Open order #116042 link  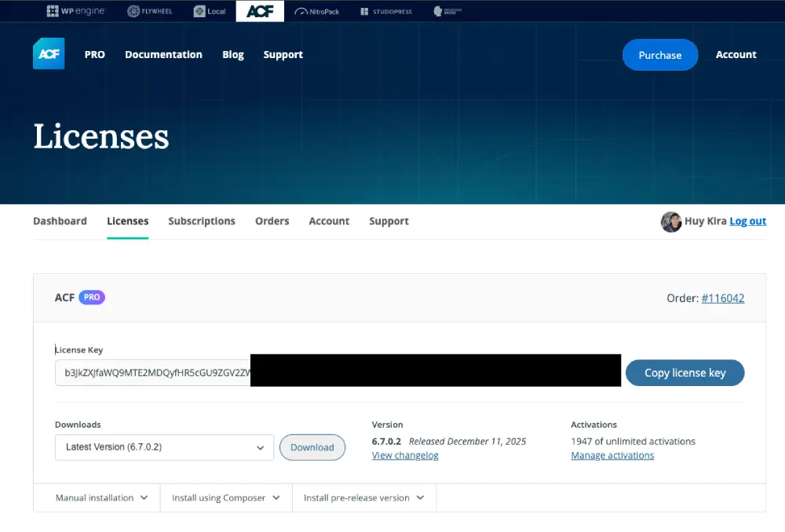coord(722,298)
